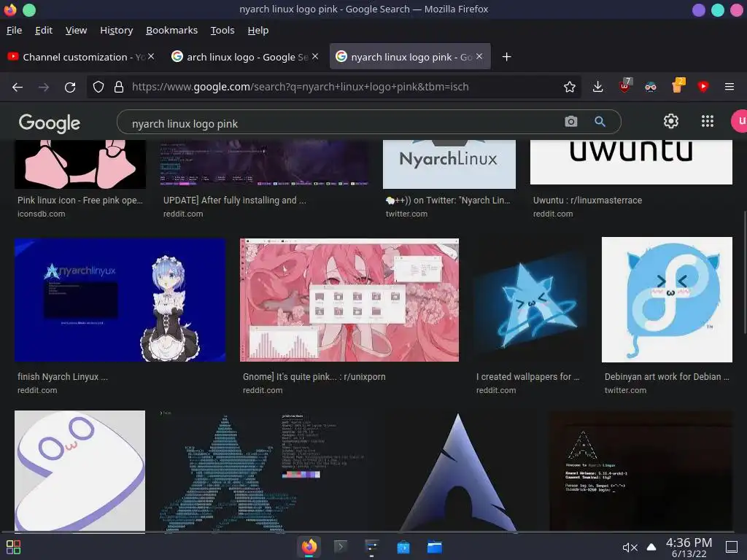
Task: Open the uBlock Origin extension
Action: 624,86
